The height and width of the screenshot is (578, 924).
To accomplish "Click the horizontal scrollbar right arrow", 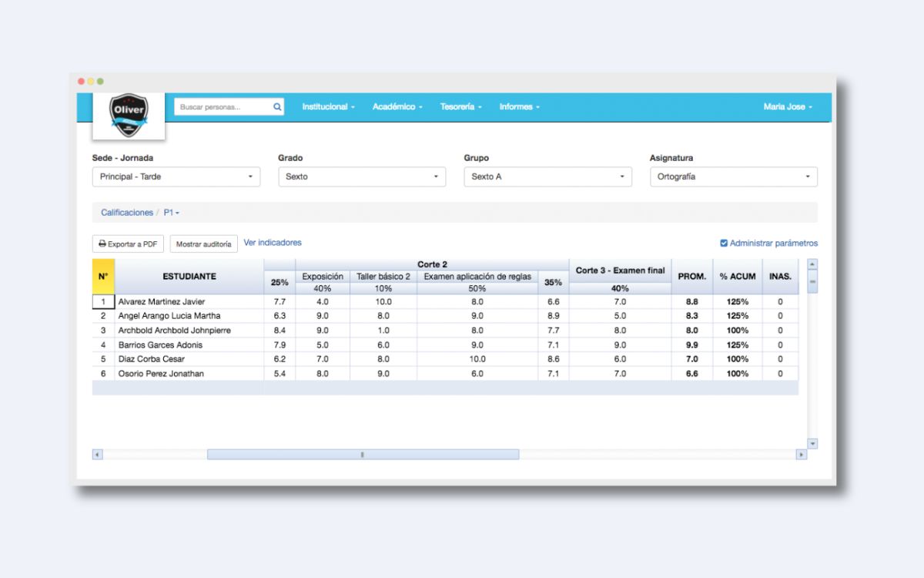I will [x=802, y=455].
